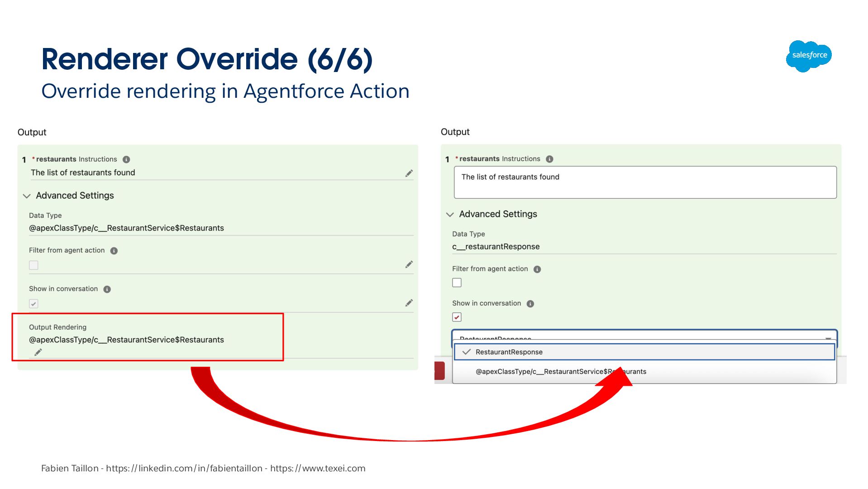Click right Data Type label
868x489 pixels.
[468, 234]
